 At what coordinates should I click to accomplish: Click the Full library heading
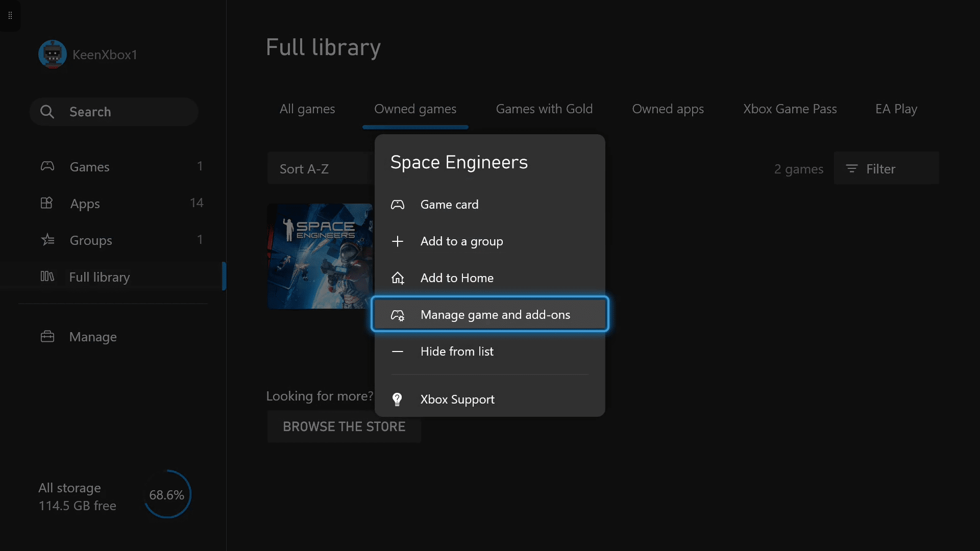pyautogui.click(x=323, y=47)
